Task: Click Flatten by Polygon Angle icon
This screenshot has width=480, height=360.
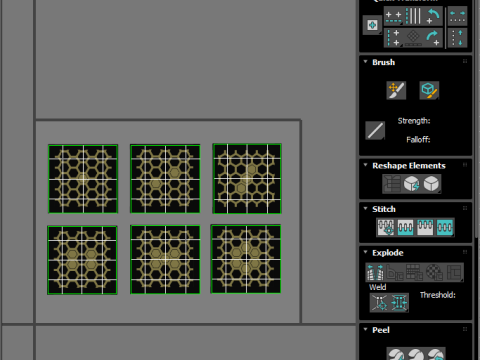Action: pos(395,272)
